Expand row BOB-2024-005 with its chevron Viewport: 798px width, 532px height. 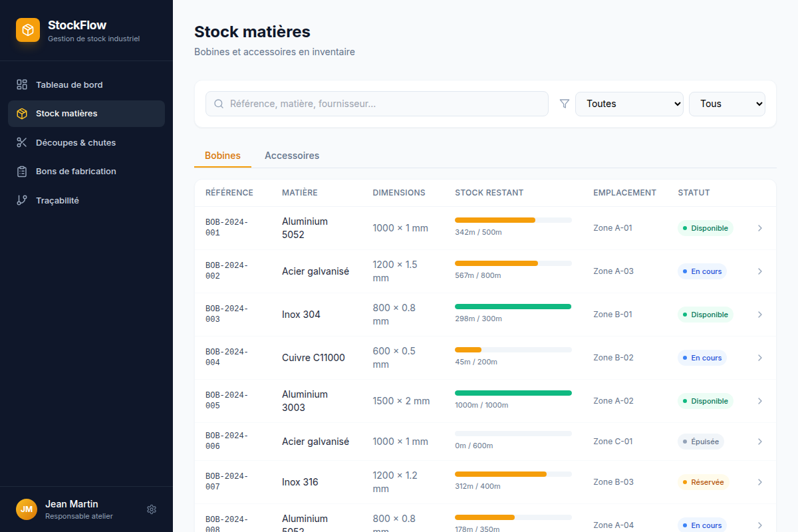coord(760,401)
